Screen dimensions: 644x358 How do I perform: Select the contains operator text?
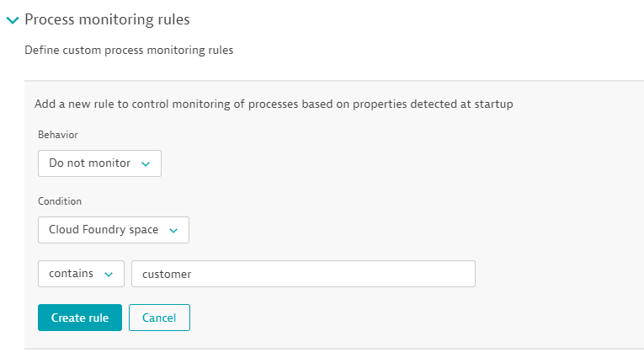[71, 273]
